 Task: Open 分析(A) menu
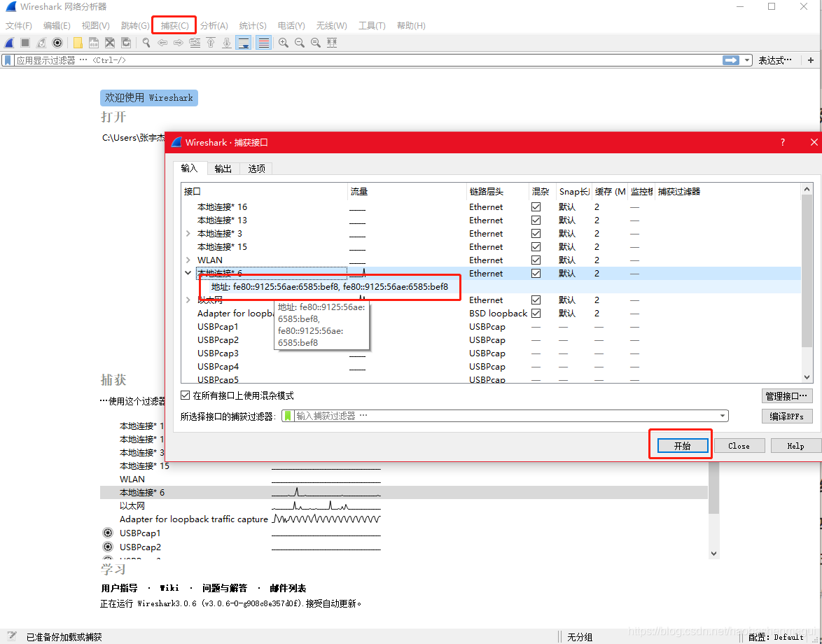[214, 26]
